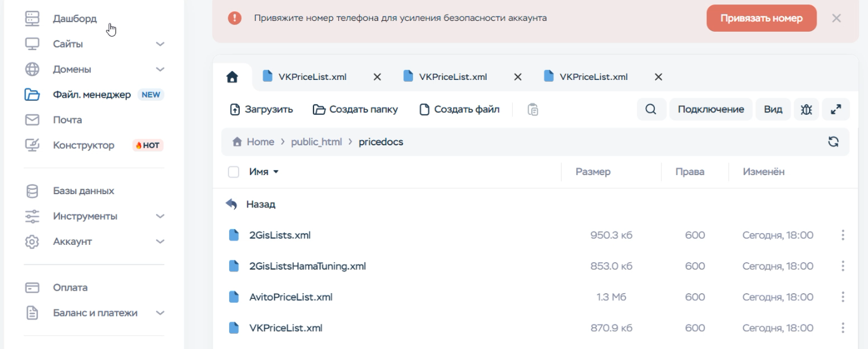The height and width of the screenshot is (349, 868).
Task: Go to the file manager home tab
Action: pos(232,77)
